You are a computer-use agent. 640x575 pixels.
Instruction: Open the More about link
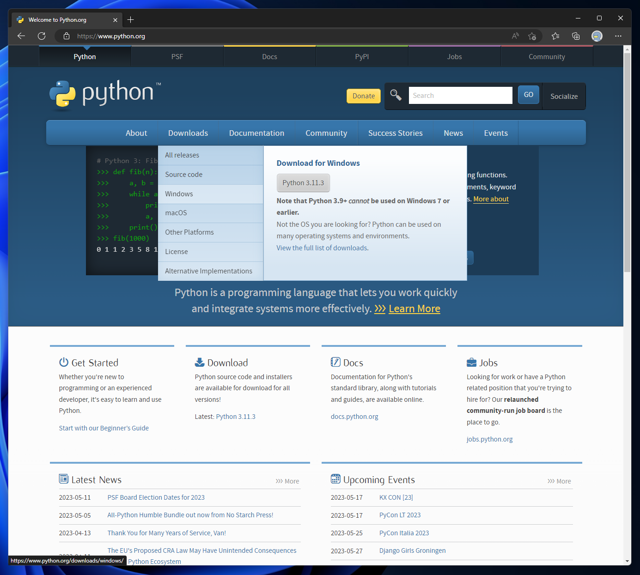click(x=491, y=199)
